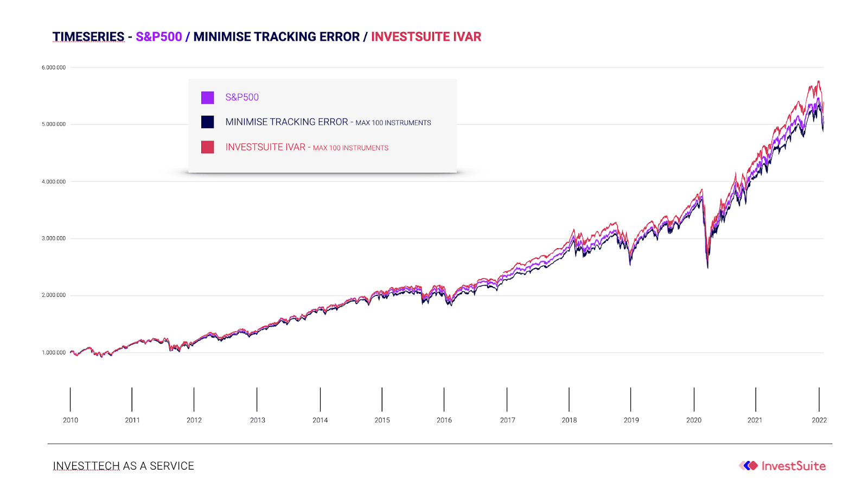Viewport: 868px width, 487px height.
Task: Select the MINIMISE TRACKING ERROR legend label
Action: 286,122
